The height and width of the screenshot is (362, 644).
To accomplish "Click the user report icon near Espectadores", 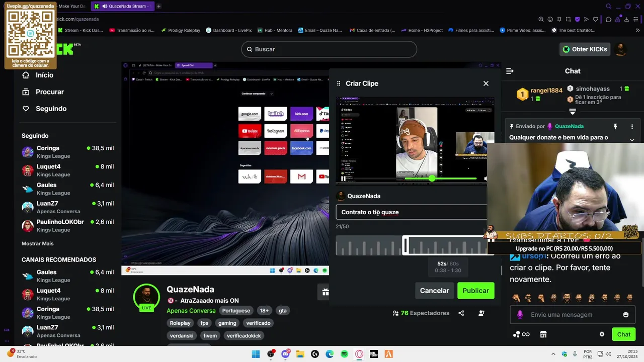I will pos(481,313).
